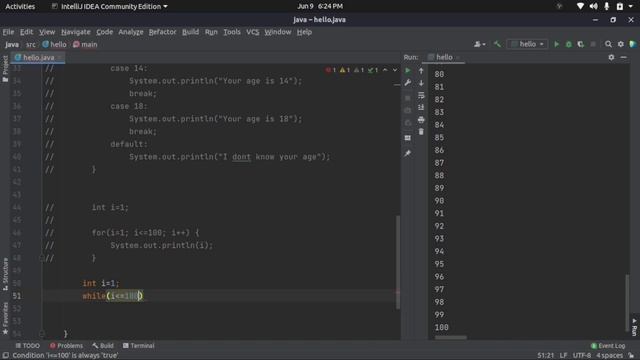Toggle the fold marker at line 48
Image resolution: width=640 pixels, height=360 pixels.
pyautogui.click(x=42, y=258)
